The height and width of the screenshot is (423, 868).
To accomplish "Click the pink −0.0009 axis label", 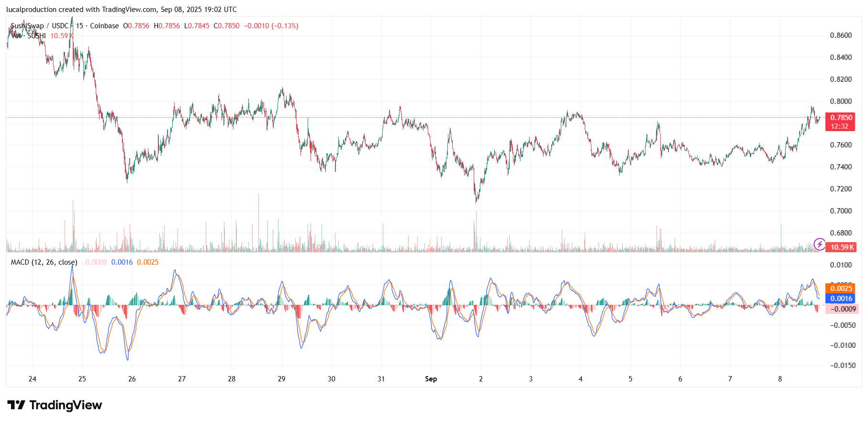I will coord(842,309).
